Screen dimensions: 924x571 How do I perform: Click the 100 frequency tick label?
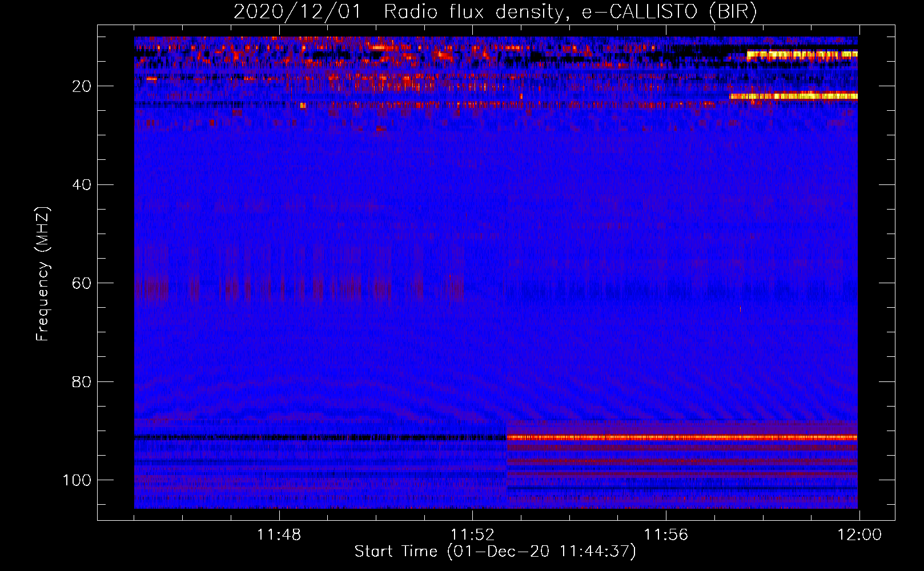pyautogui.click(x=77, y=480)
